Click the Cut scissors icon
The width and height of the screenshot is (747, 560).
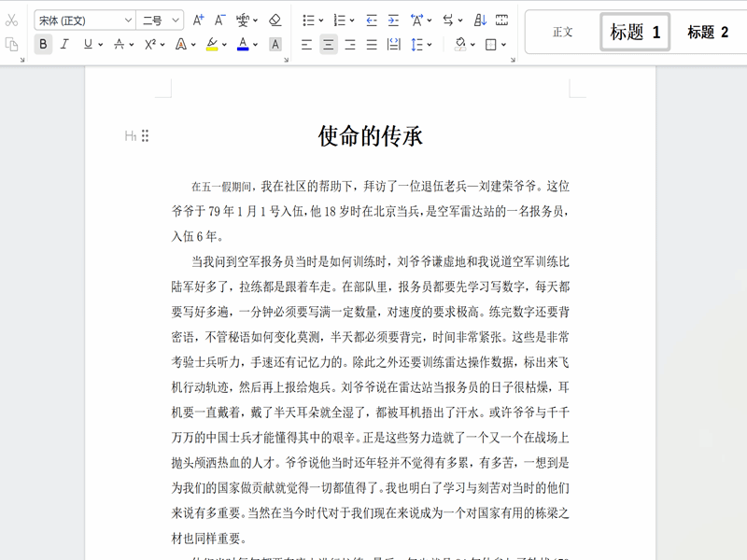[11, 20]
